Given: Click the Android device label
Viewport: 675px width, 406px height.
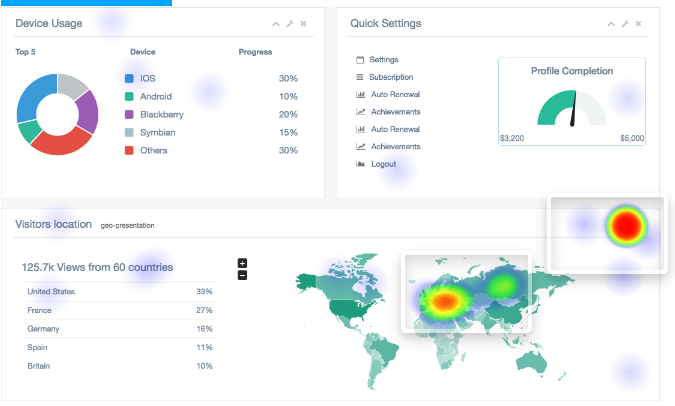Looking at the screenshot, I should click(x=156, y=96).
